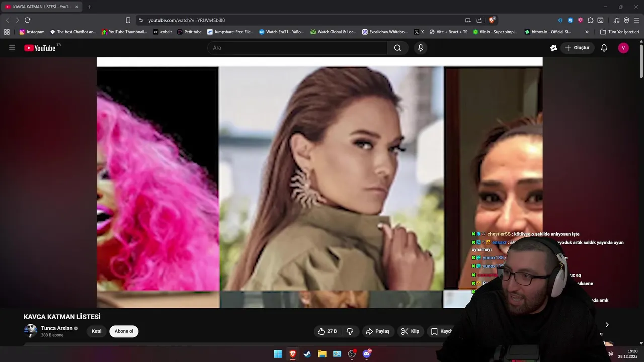Open the X bookmark
Image resolution: width=644 pixels, height=362 pixels.
[419, 32]
